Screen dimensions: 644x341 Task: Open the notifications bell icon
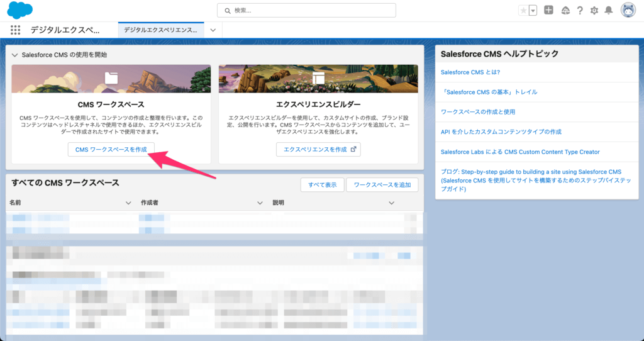click(x=609, y=10)
